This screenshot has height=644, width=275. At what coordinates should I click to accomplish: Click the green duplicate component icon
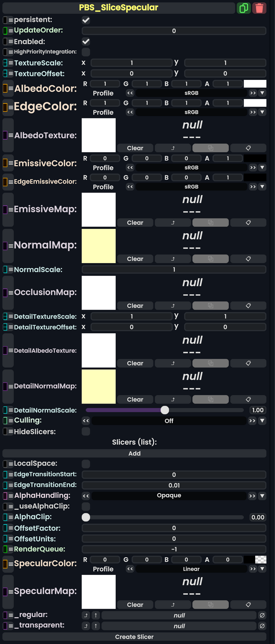click(x=243, y=8)
